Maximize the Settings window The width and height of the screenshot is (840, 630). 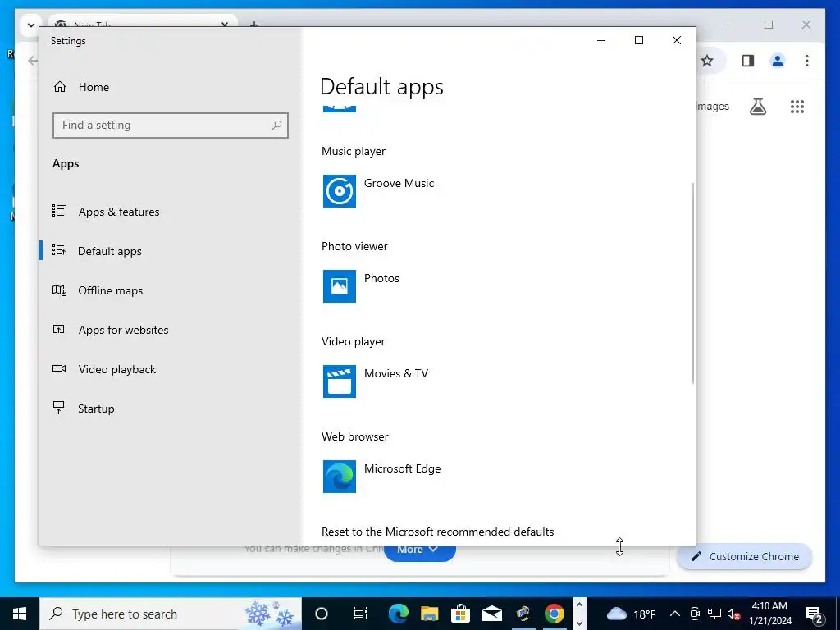click(x=638, y=40)
